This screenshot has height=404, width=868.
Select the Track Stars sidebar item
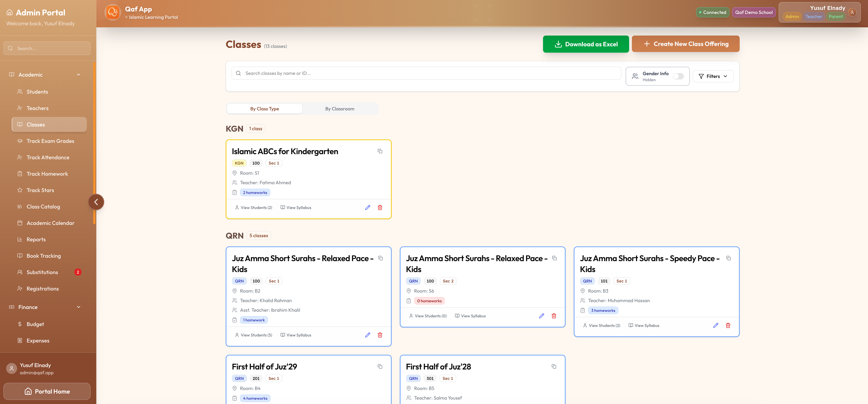(40, 190)
